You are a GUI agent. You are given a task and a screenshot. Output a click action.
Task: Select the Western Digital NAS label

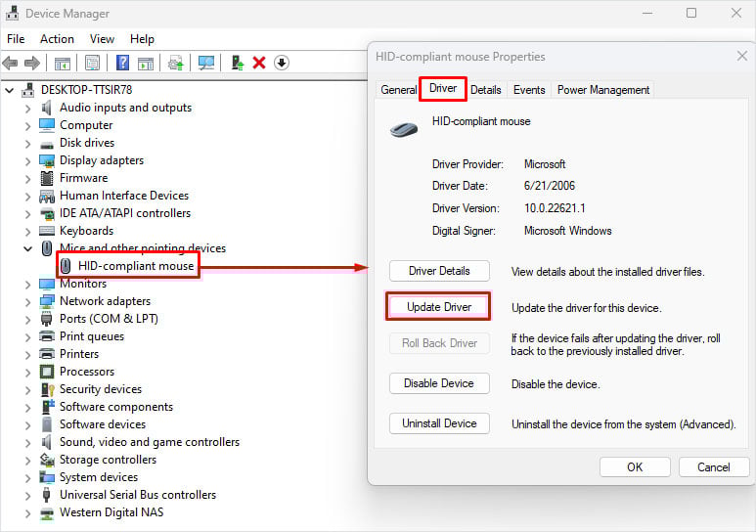pyautogui.click(x=111, y=512)
